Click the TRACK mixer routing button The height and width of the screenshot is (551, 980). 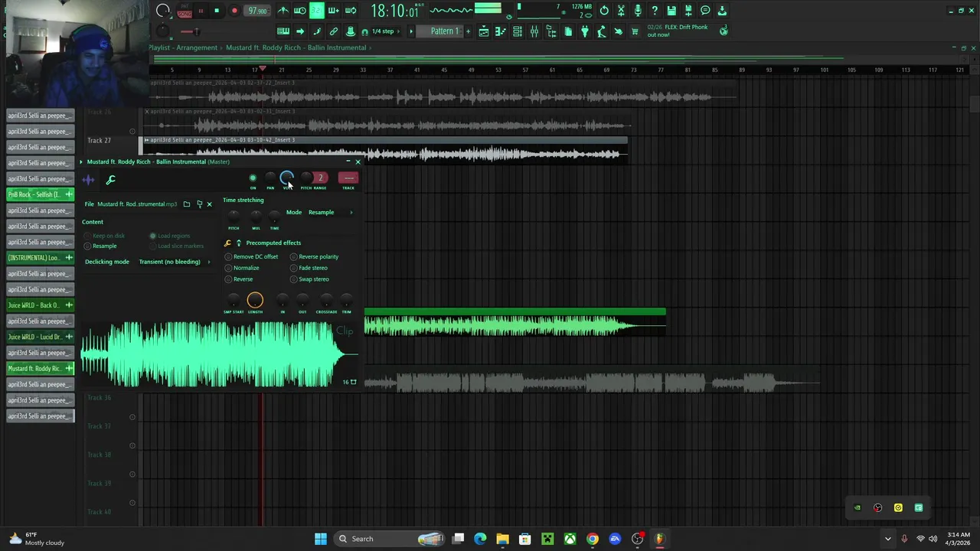point(348,178)
